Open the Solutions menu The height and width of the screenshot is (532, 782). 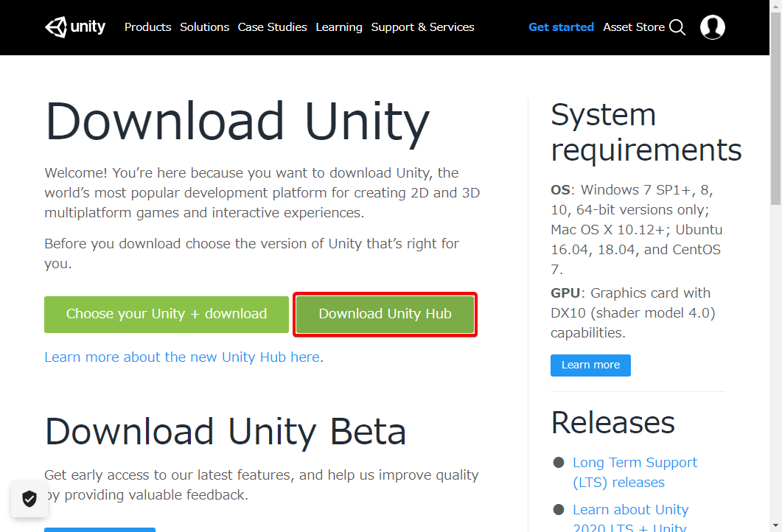click(x=204, y=27)
